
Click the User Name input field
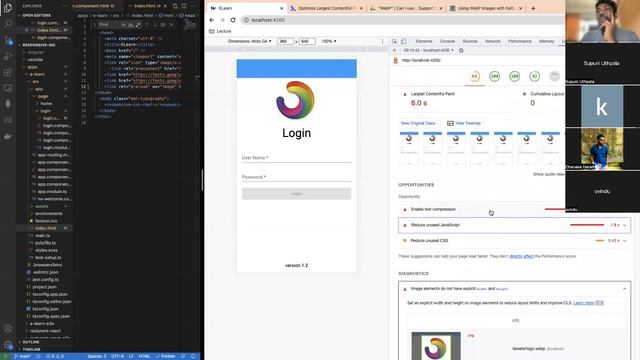(296, 158)
